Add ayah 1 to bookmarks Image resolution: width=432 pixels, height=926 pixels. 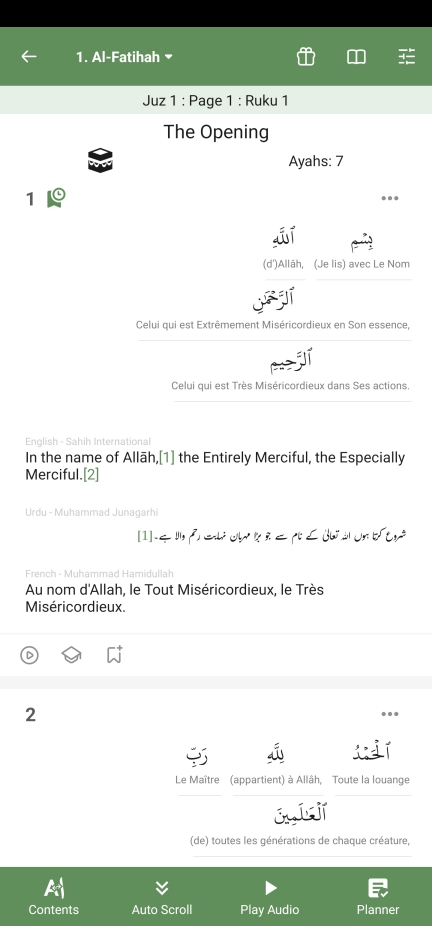[x=114, y=654]
